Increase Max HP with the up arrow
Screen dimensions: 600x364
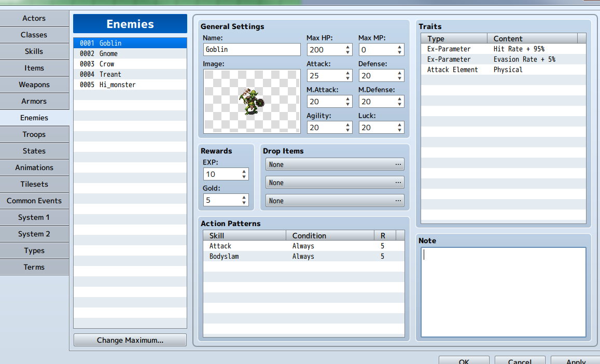click(x=346, y=47)
